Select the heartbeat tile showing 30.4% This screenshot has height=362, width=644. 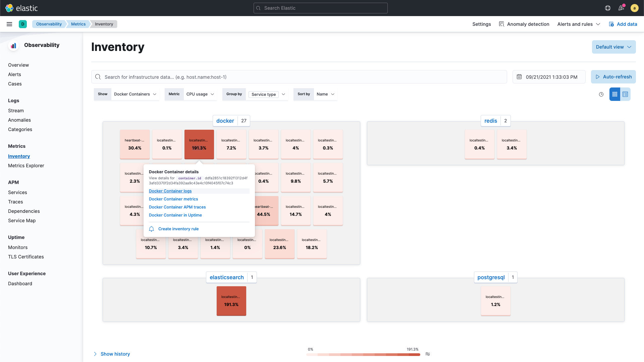(x=135, y=144)
